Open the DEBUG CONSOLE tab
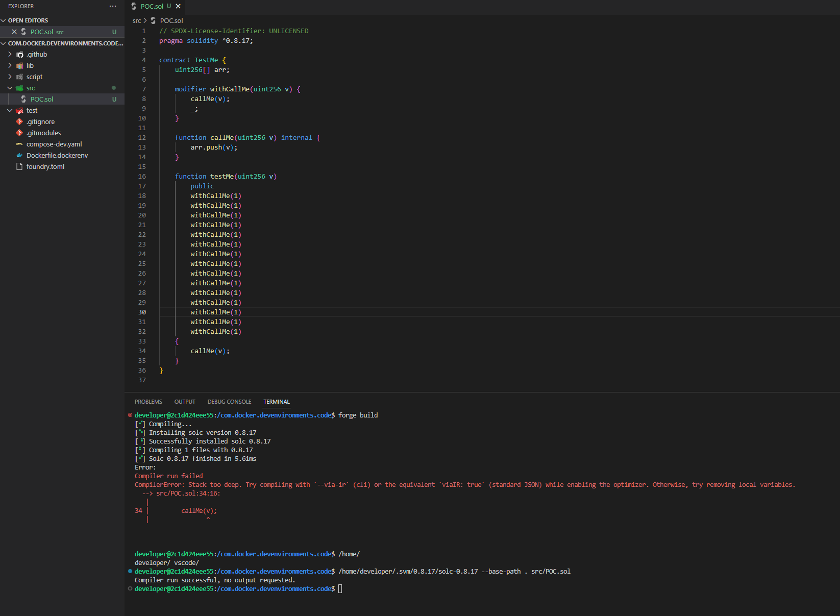The height and width of the screenshot is (616, 840). click(x=229, y=402)
